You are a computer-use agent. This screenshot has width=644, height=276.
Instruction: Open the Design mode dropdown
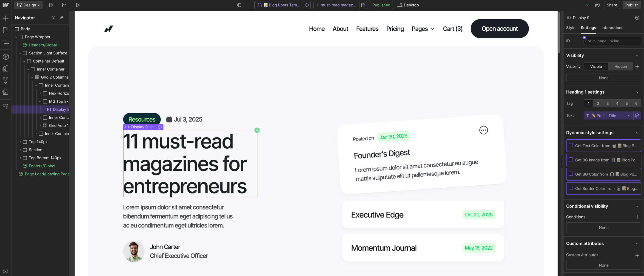tap(29, 5)
